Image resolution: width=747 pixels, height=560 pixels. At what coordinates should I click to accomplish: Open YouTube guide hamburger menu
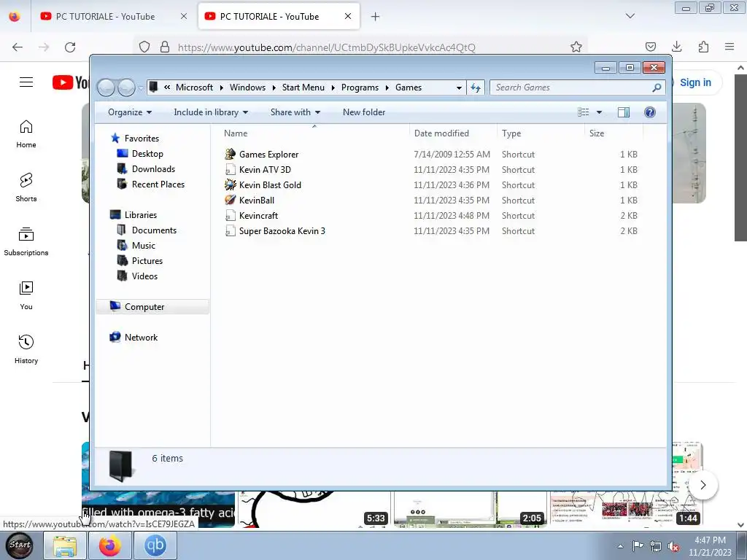26,82
